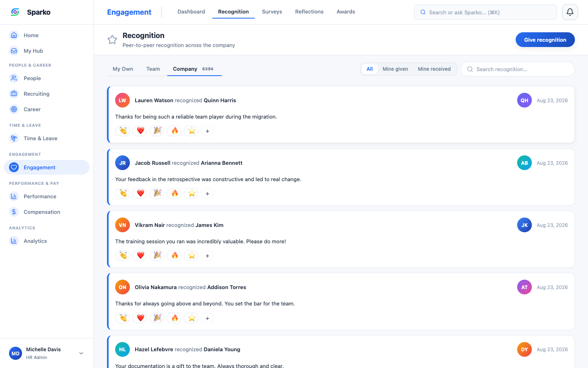
Task: Select the Company 6394 tab
Action: [194, 69]
